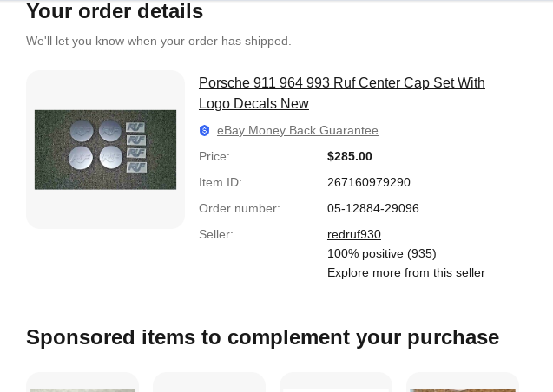Visit seller redruf930's profile
This screenshot has width=553, height=392.
point(353,234)
